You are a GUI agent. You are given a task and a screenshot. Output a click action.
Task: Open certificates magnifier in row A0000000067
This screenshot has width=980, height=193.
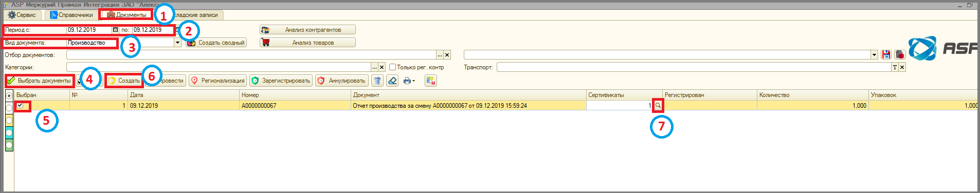coord(658,105)
